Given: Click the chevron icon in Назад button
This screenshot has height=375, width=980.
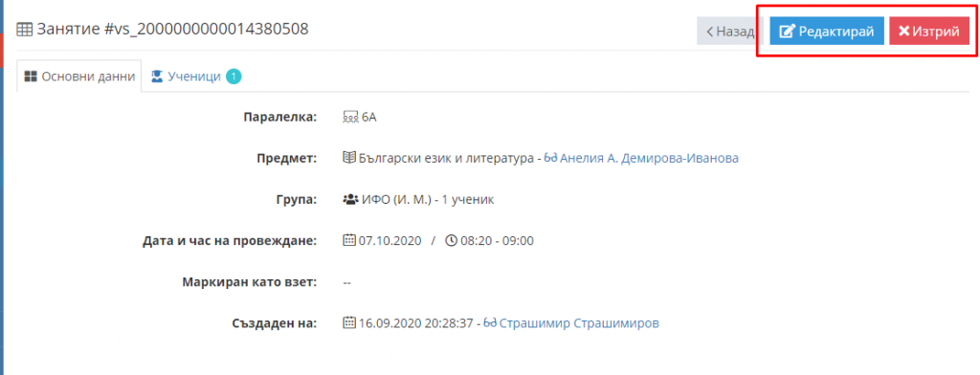Looking at the screenshot, I should pos(710,32).
